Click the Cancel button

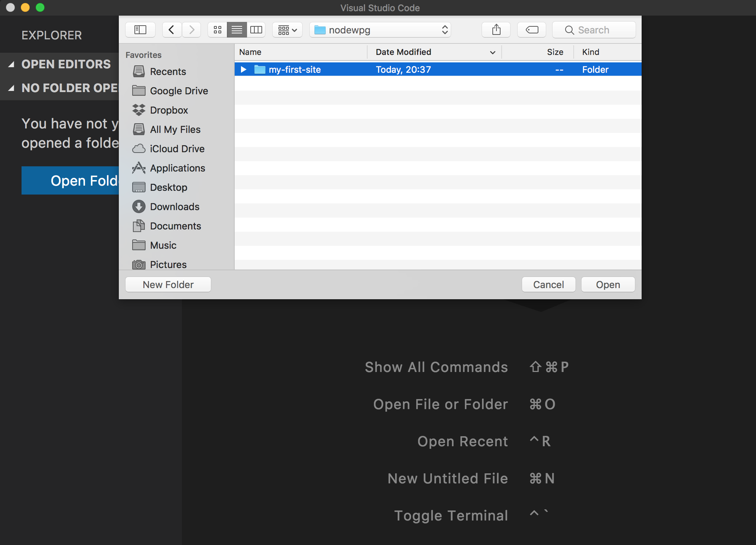pyautogui.click(x=548, y=284)
